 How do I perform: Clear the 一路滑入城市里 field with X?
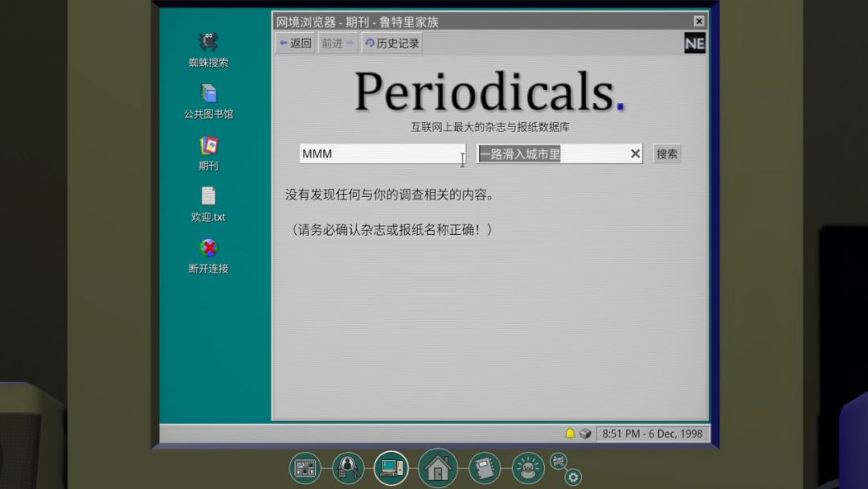point(635,154)
